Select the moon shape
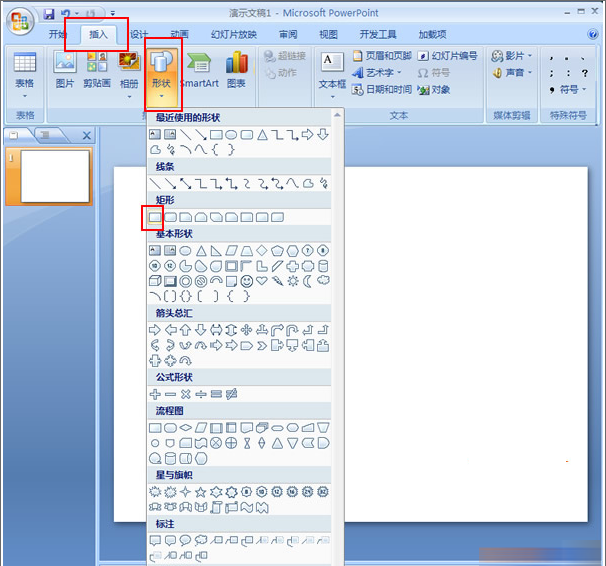 pos(308,281)
